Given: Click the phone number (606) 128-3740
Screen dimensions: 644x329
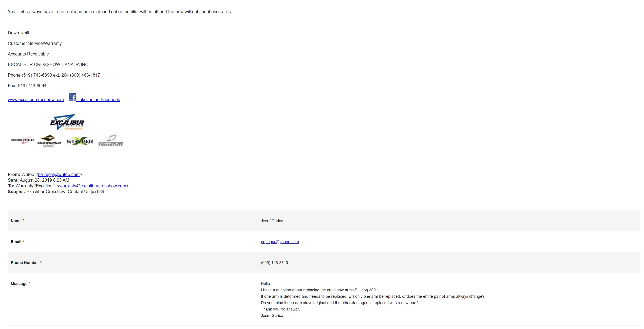Looking at the screenshot, I should click(274, 263).
